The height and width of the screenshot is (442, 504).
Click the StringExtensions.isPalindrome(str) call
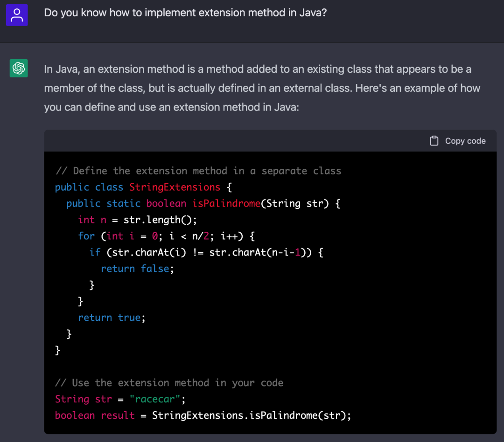251,415
